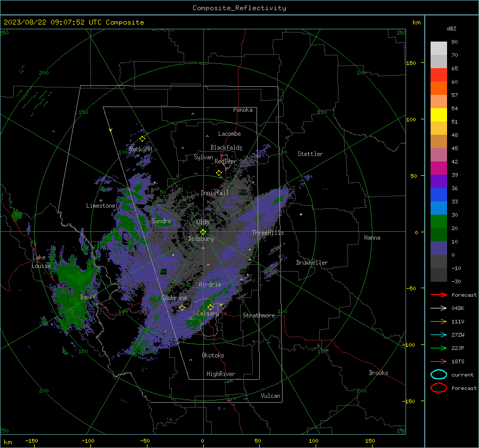Click the -10 dBZ dark gray swatch
This screenshot has height=448, width=479.
[439, 275]
